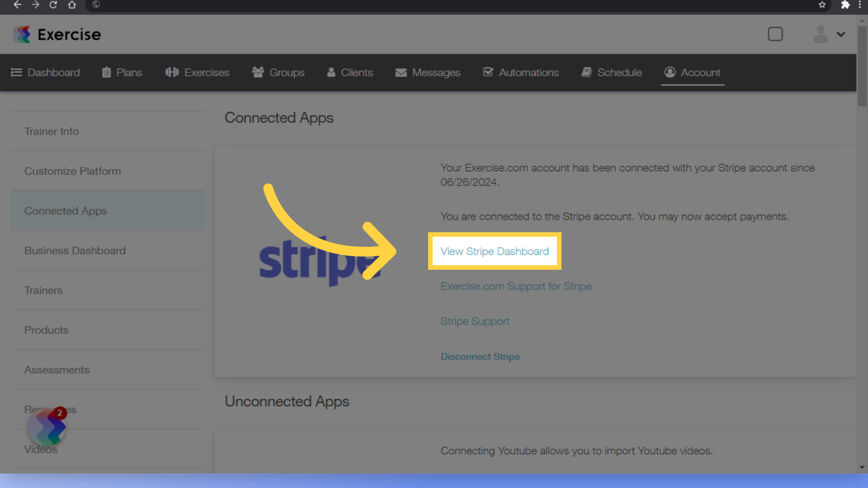This screenshot has height=488, width=868.
Task: Open the Messages menu item
Action: click(x=428, y=72)
